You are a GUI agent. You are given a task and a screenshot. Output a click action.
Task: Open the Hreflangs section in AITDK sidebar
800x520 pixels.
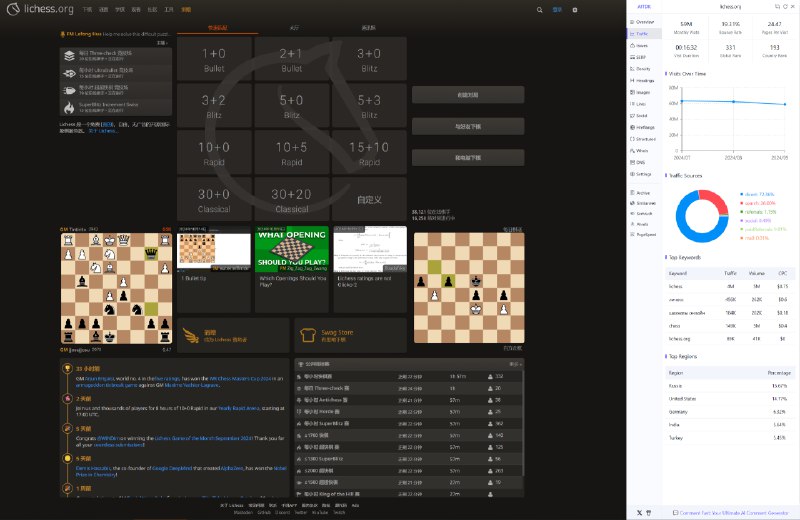pos(644,128)
